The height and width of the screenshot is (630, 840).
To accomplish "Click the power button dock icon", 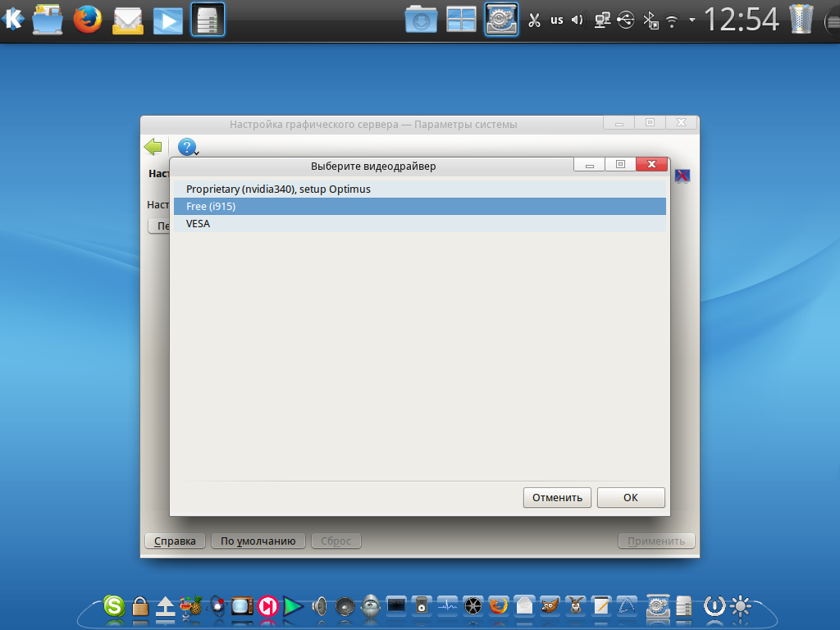I will tap(714, 606).
